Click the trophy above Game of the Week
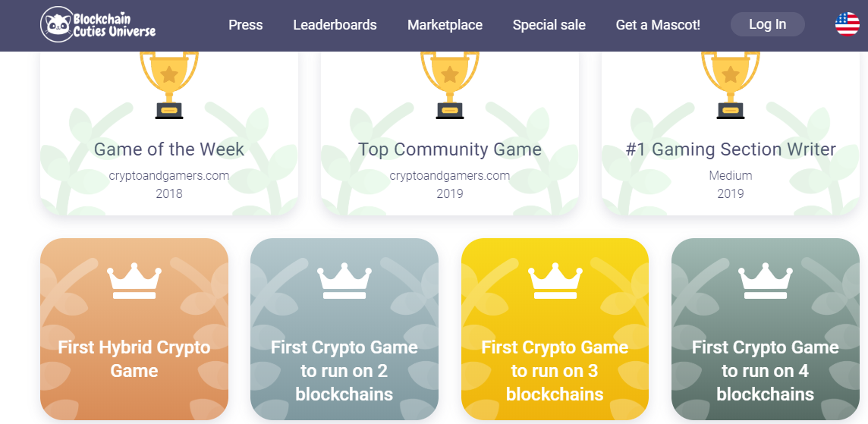The height and width of the screenshot is (424, 868). 169,85
